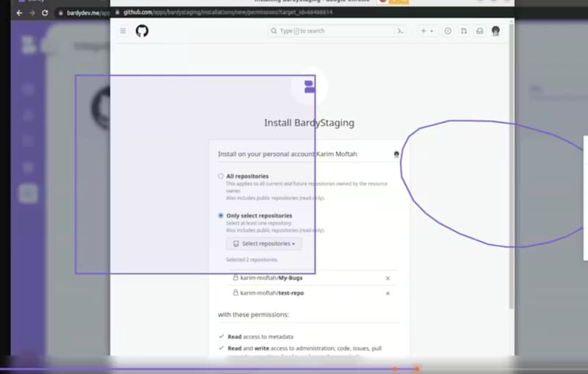Open the create new plus dropdown
The height and width of the screenshot is (374, 588).
point(426,31)
